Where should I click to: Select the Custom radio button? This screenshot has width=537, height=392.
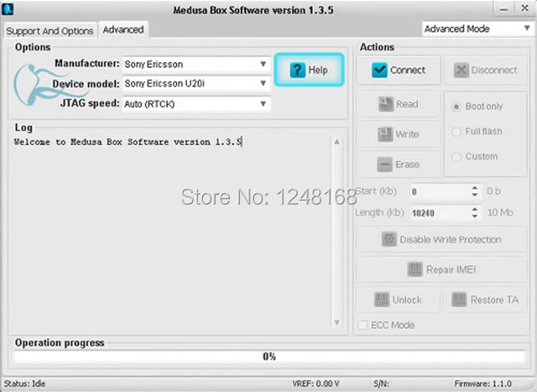pos(456,157)
